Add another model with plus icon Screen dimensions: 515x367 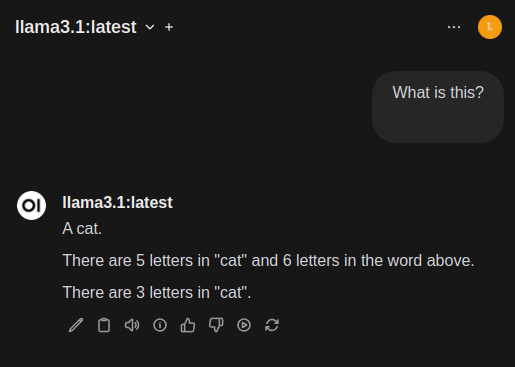169,27
